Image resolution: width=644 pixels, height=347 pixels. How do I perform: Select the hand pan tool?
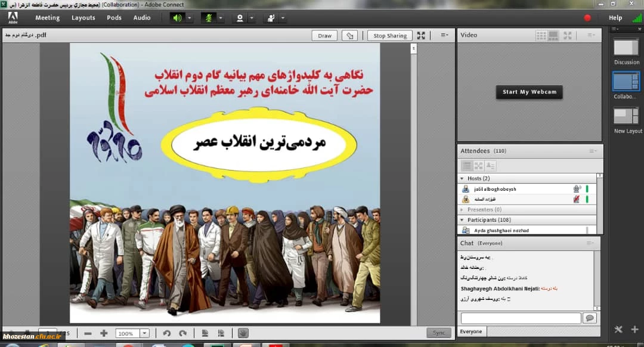click(x=243, y=333)
